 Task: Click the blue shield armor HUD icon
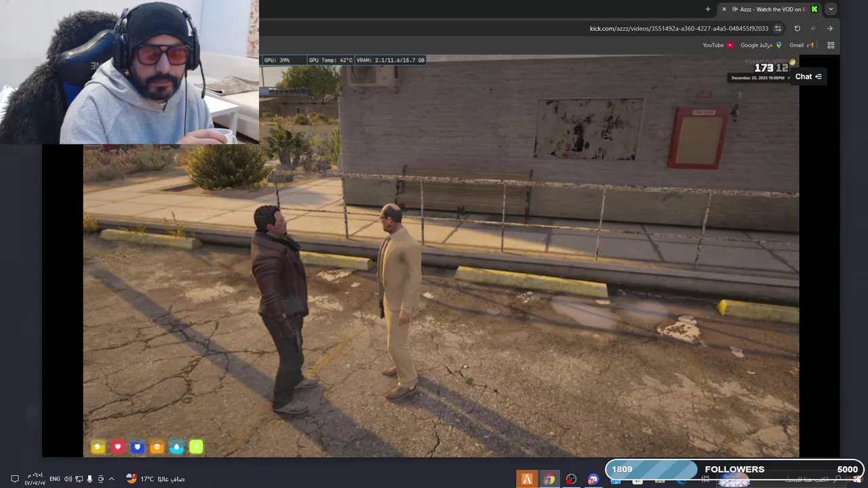(x=138, y=447)
